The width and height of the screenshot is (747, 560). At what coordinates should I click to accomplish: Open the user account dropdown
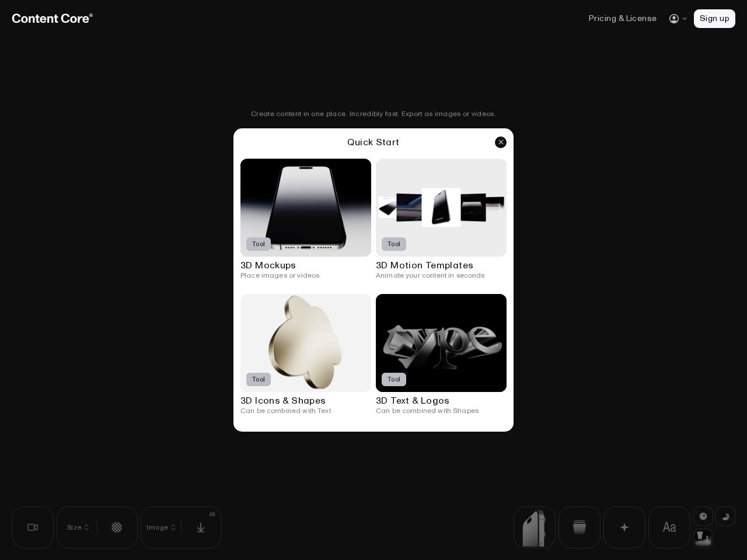click(678, 19)
